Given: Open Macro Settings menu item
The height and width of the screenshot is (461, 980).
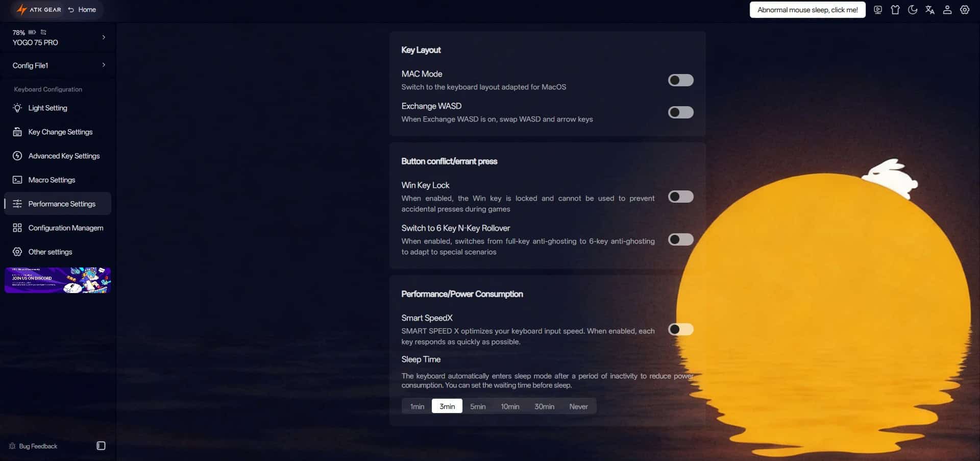Looking at the screenshot, I should click(x=58, y=180).
